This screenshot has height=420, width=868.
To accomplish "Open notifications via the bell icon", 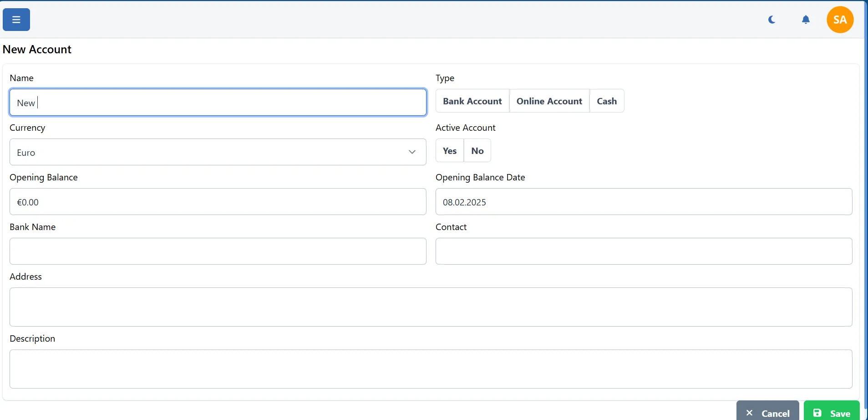I will pos(805,19).
